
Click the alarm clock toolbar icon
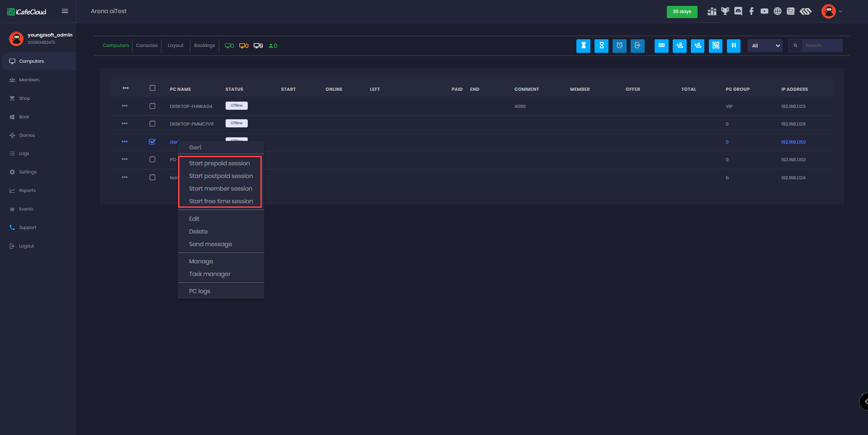[x=619, y=46]
